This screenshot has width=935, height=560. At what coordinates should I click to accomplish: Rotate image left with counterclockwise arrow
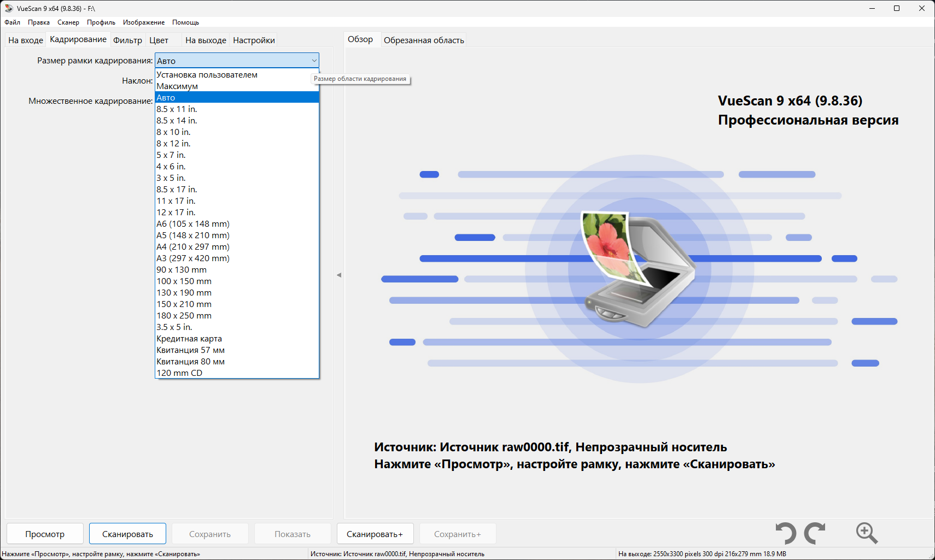tap(786, 533)
